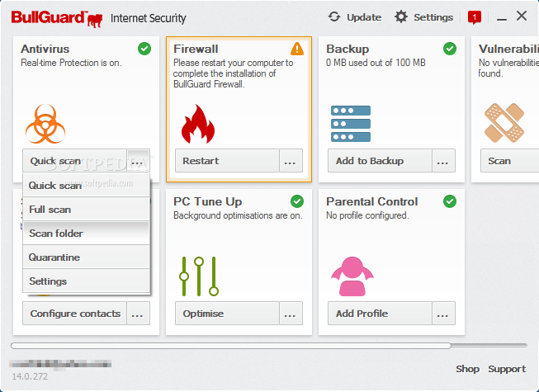
Task: Open Settings from Antivirus menu
Action: (87, 281)
